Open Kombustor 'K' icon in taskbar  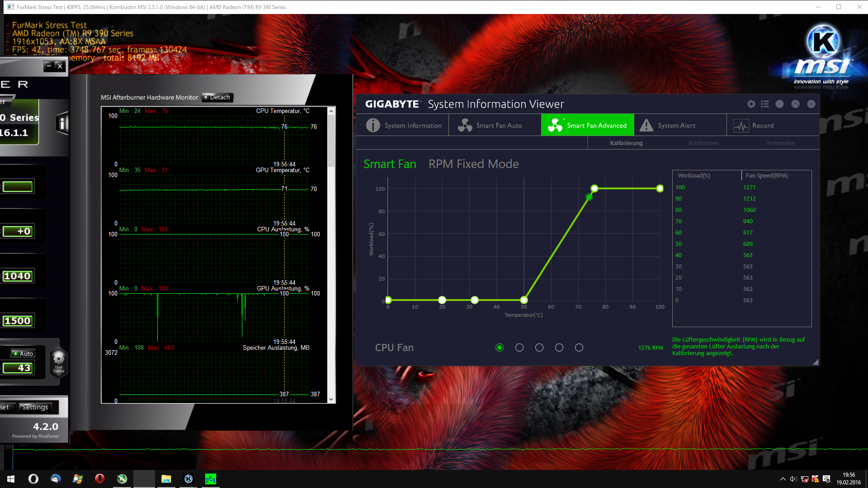pyautogui.click(x=189, y=479)
